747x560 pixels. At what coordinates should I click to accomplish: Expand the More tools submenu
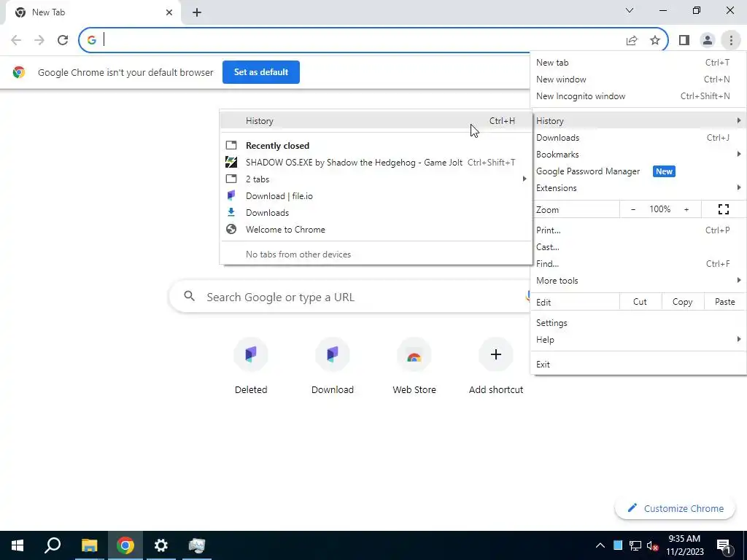click(x=638, y=281)
